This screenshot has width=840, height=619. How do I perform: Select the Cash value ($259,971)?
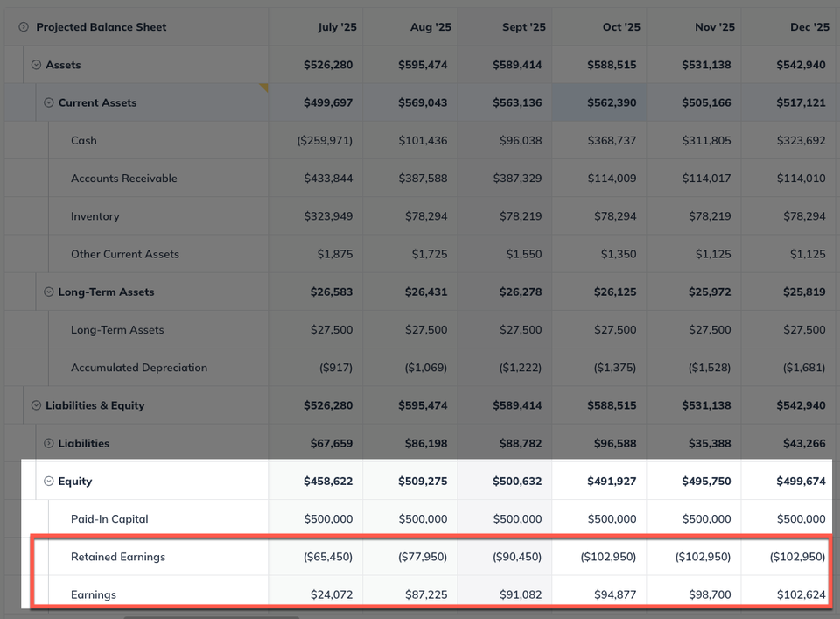coord(325,140)
